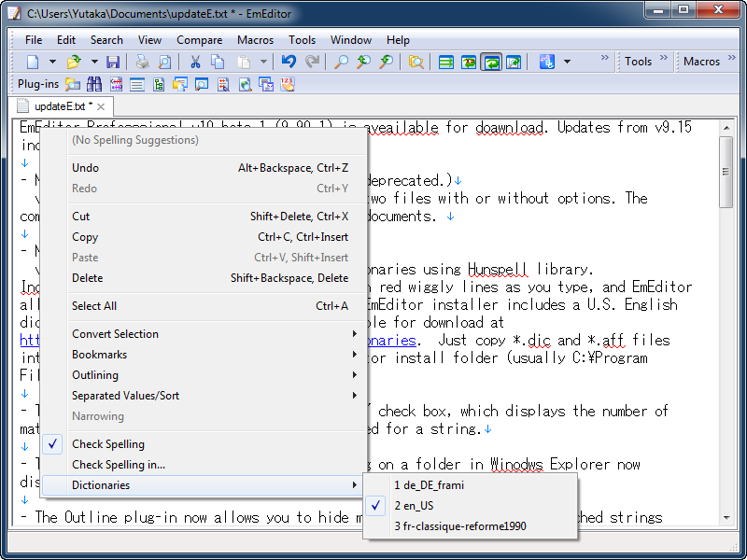The width and height of the screenshot is (747, 560).
Task: Click the Find Previous icon
Action: 363,62
